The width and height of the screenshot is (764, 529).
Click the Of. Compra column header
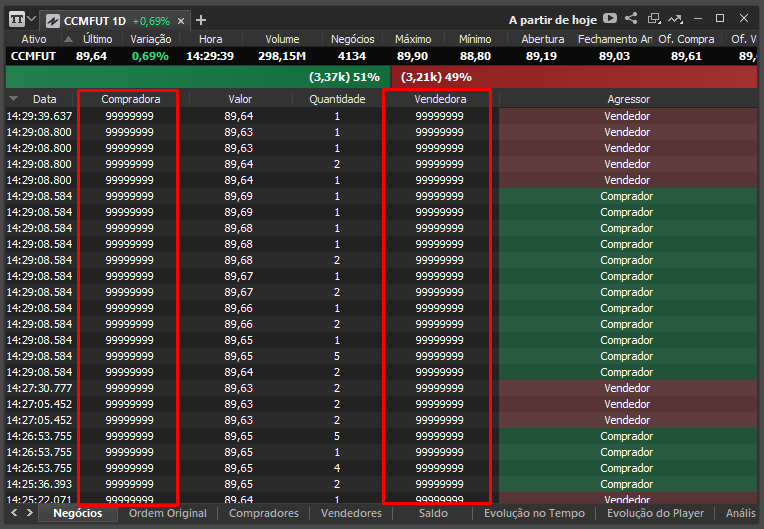686,39
